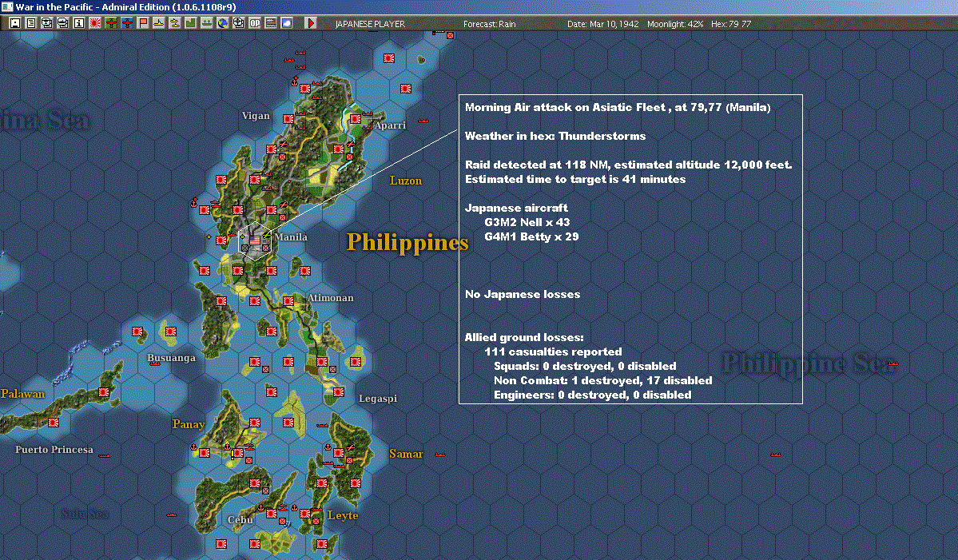Click the save game disk icon
958x560 pixels.
coord(15,23)
